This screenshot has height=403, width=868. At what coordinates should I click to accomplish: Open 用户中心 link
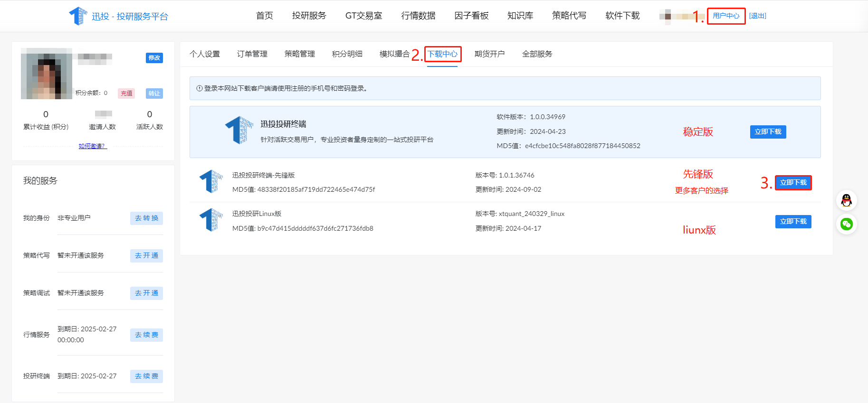726,16
